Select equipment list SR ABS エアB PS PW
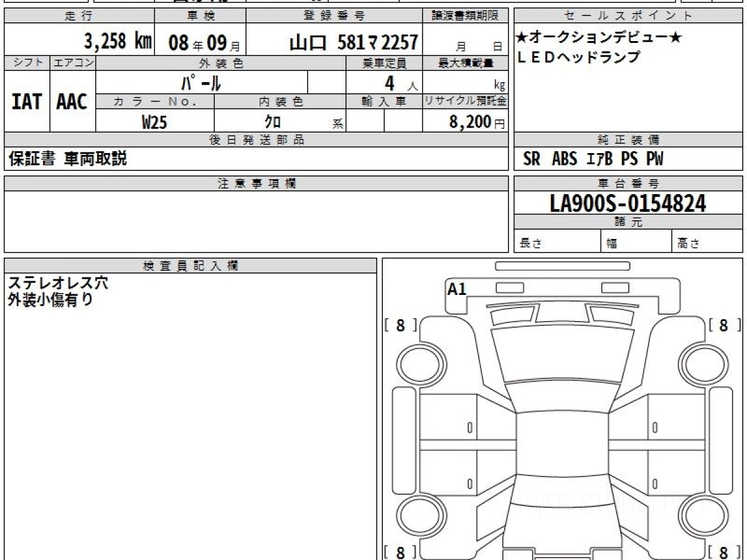The width and height of the screenshot is (747, 560). pyautogui.click(x=593, y=159)
